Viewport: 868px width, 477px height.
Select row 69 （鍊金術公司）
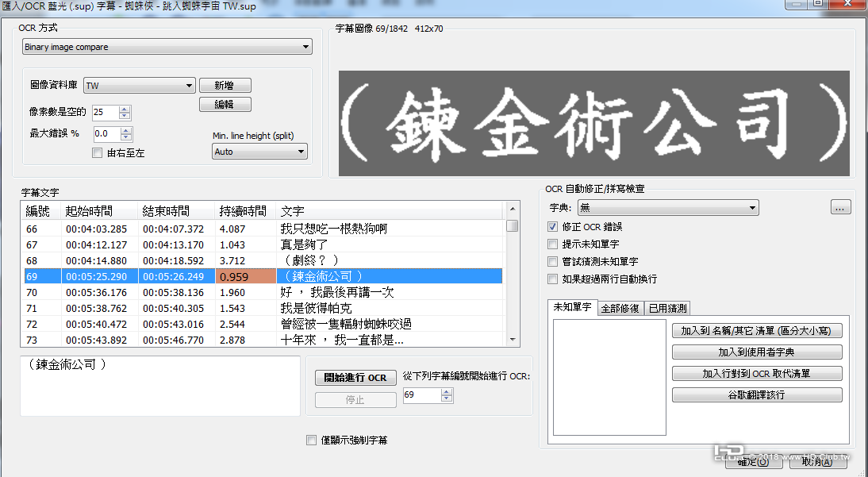(x=263, y=276)
